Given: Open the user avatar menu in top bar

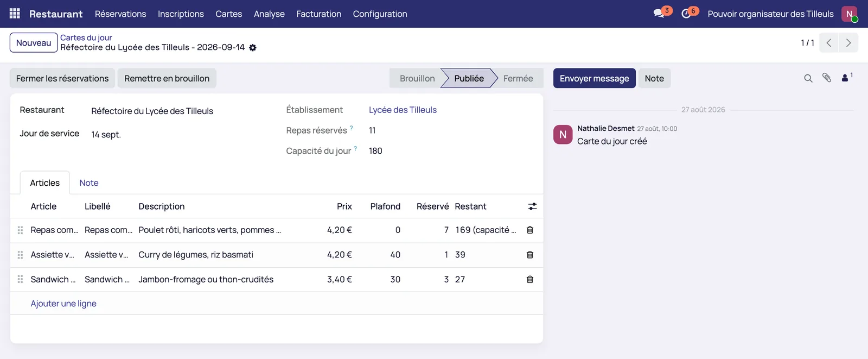Looking at the screenshot, I should click(850, 14).
